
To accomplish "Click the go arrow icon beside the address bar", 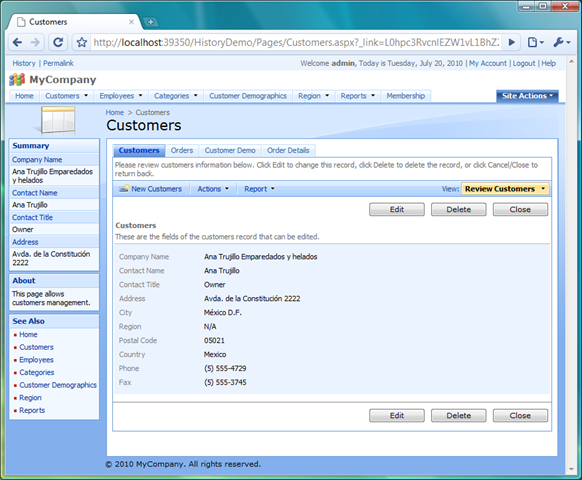I will [x=512, y=42].
